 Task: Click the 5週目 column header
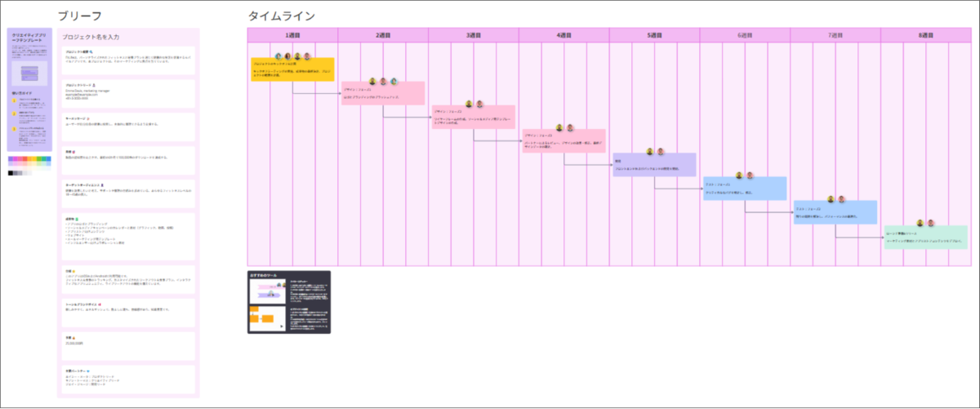coord(655,35)
